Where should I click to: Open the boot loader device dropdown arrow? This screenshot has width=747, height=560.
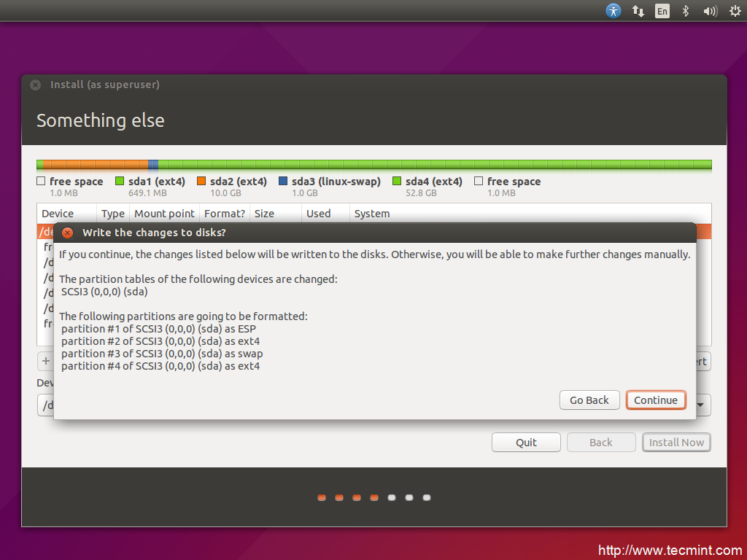point(701,405)
